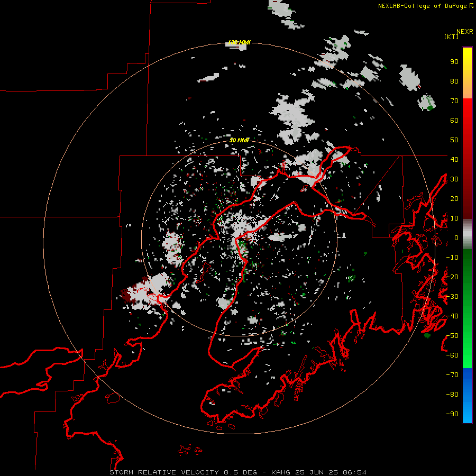Click the positive 20 knot scale label
The width and height of the screenshot is (476, 476).
[454, 199]
